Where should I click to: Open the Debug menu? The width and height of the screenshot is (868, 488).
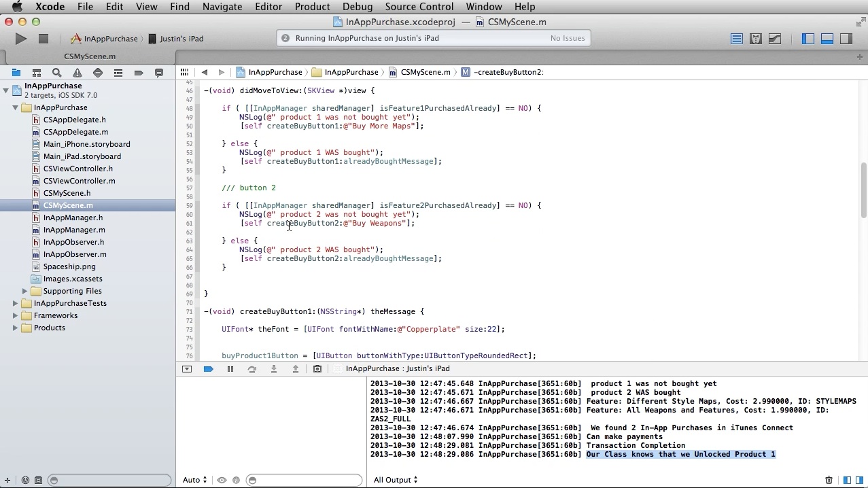(x=358, y=7)
